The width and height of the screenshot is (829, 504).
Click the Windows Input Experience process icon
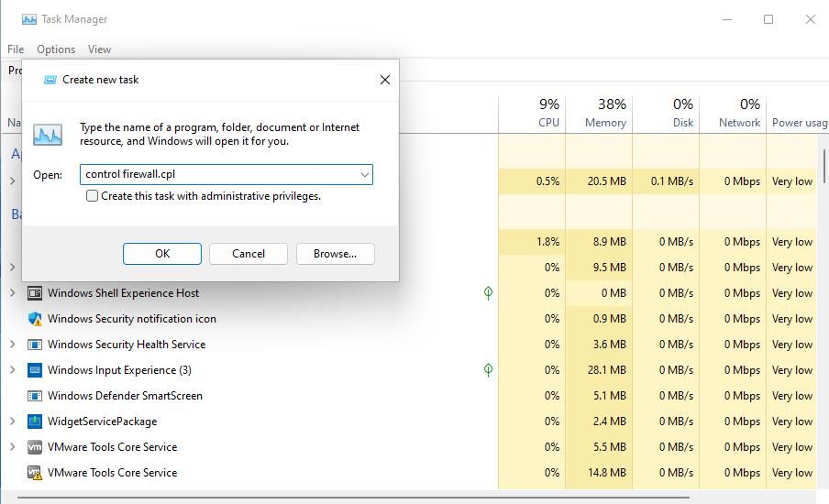[35, 370]
